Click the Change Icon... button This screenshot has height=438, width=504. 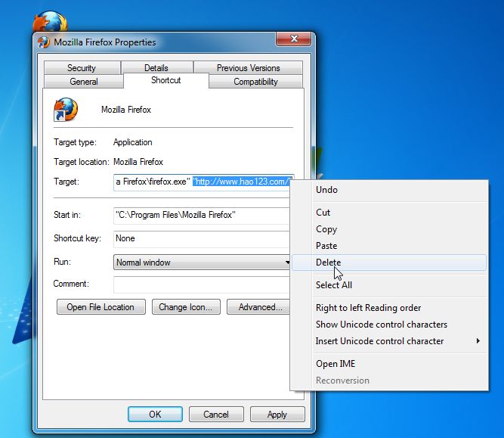[186, 307]
